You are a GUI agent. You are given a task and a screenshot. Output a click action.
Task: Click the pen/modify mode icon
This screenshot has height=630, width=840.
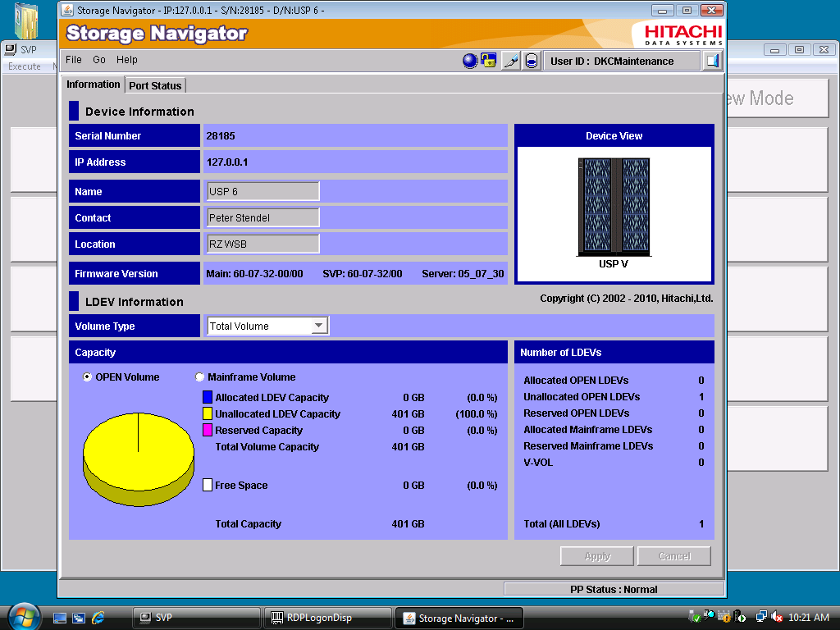click(x=511, y=61)
